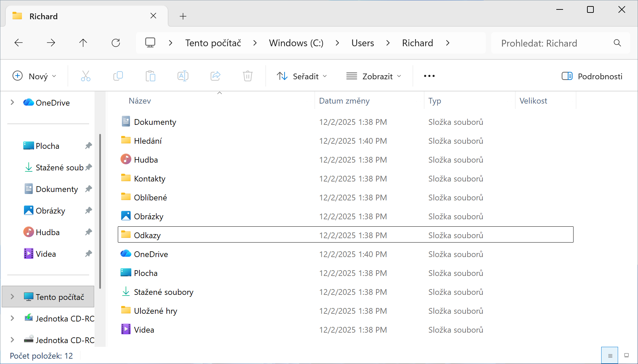Go up to parent folder Users

click(x=83, y=43)
